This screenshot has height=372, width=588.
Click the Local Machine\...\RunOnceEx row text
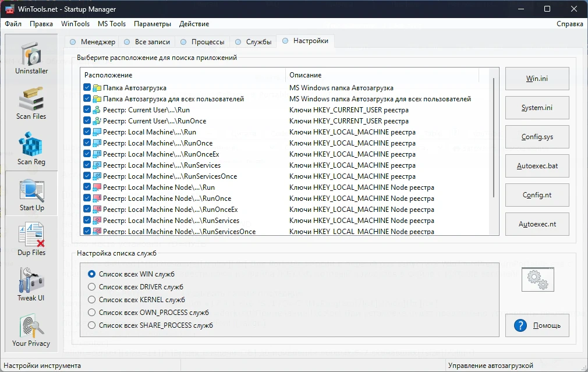pos(161,154)
